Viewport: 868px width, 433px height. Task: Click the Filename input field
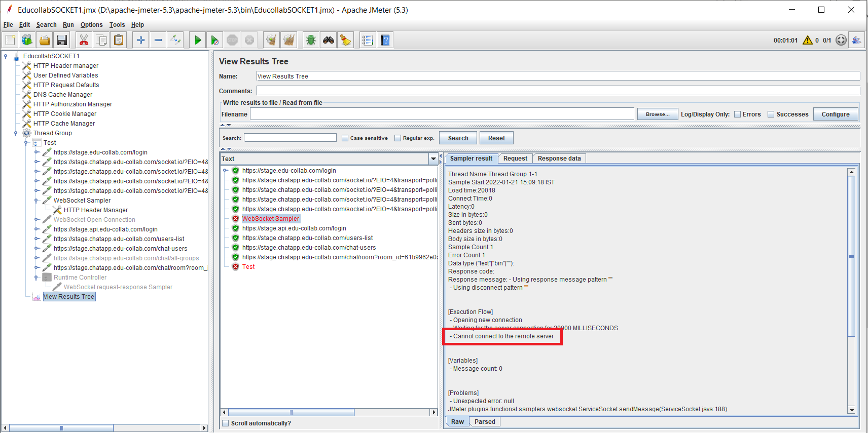click(x=442, y=114)
